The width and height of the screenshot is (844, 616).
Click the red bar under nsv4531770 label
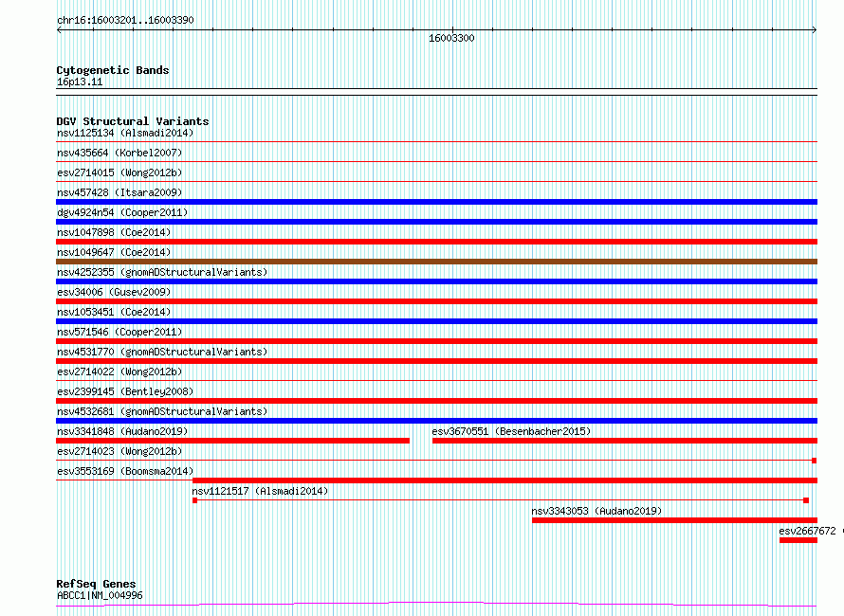click(x=436, y=361)
